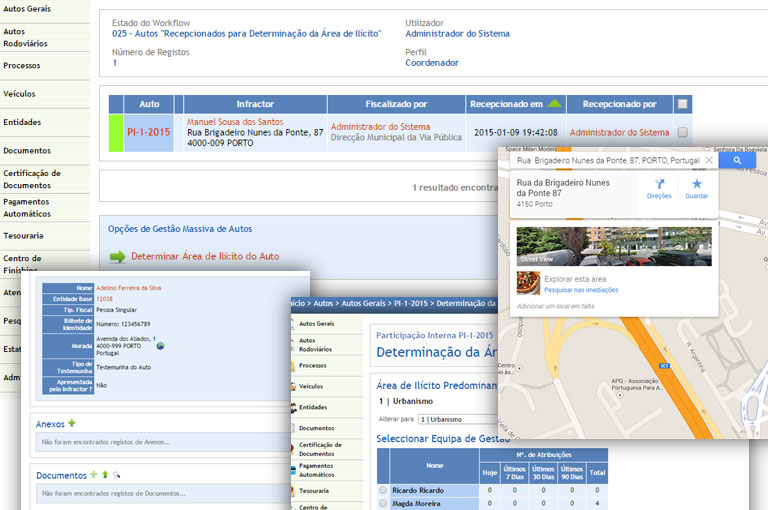Open Entidade Base number 12038
The image size is (768, 510).
[x=104, y=299]
